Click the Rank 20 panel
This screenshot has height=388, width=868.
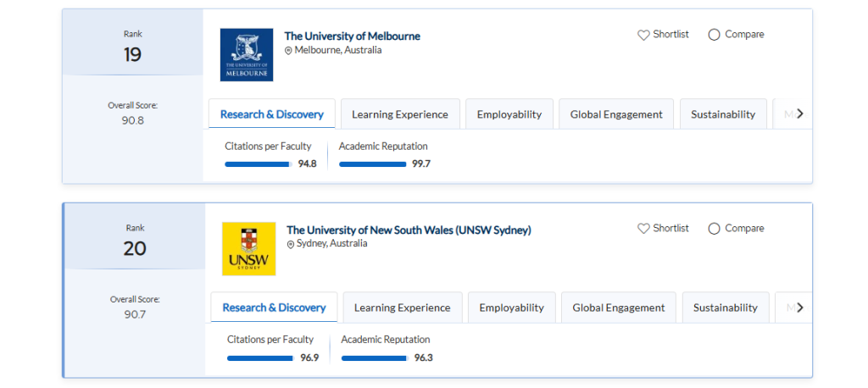pyautogui.click(x=135, y=241)
